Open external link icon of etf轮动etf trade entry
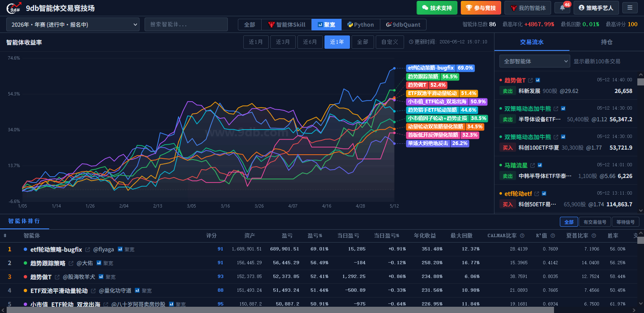 point(537,194)
